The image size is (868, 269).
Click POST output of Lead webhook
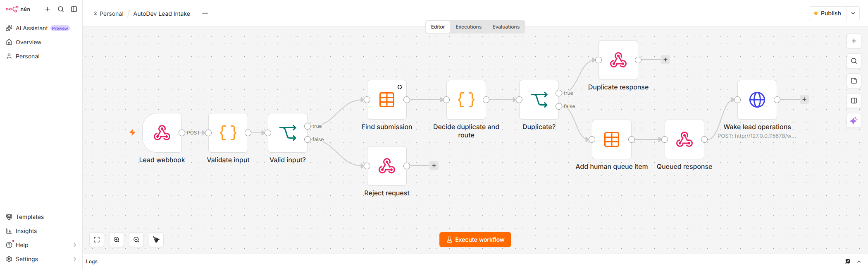[x=182, y=133]
